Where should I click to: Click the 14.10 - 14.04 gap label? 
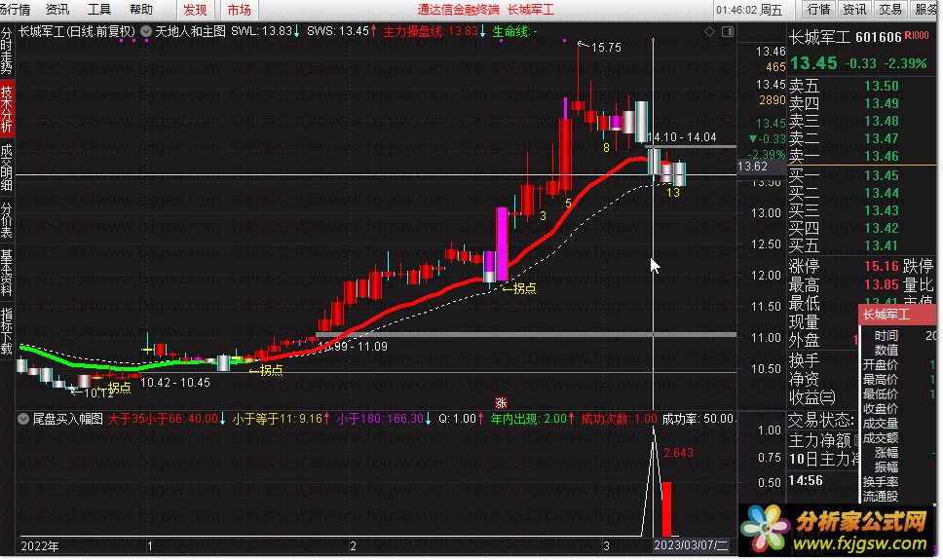pos(681,137)
